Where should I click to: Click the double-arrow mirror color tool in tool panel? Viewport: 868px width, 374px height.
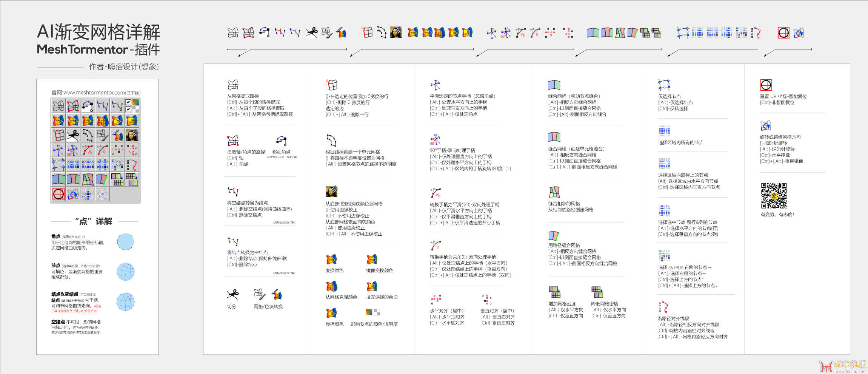pos(73,121)
